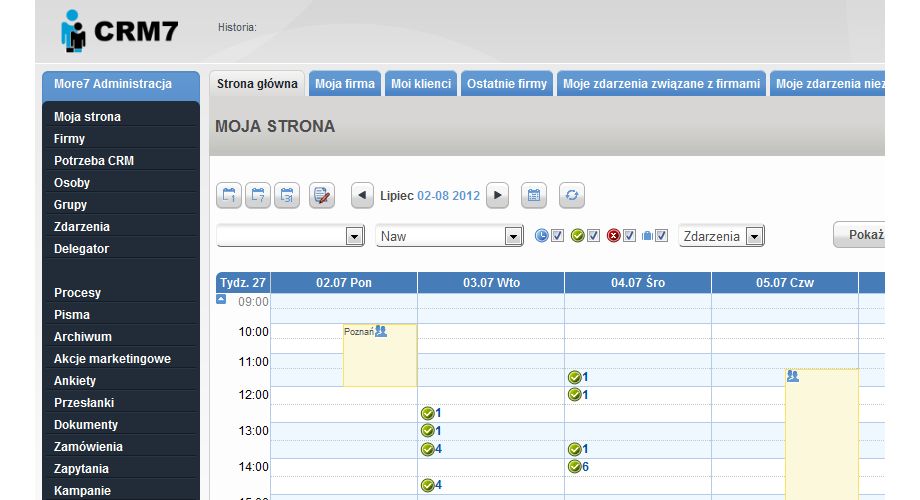Toggle the clock pending-events checkbox

click(x=557, y=236)
